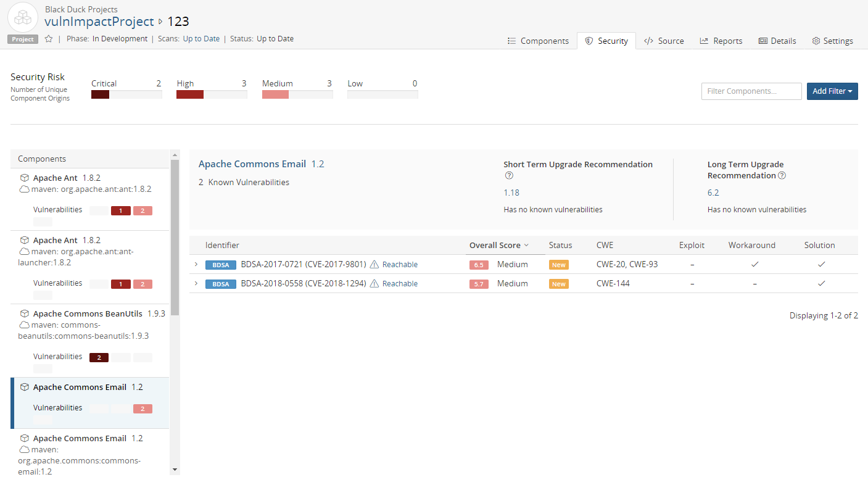This screenshot has height=477, width=868.
Task: Click cloud icon of maven org.apache.ant:ant:1.8.2
Action: 24,189
